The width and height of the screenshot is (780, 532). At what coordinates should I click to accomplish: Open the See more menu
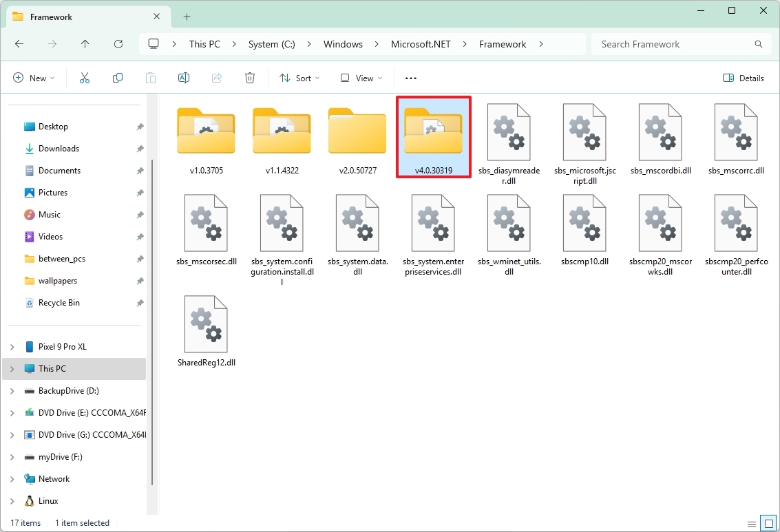coord(410,78)
